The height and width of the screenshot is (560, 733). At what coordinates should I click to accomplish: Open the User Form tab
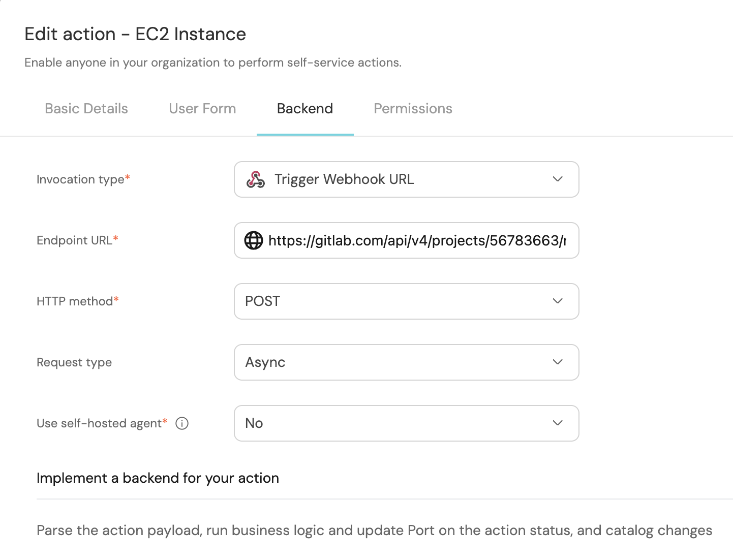202,109
